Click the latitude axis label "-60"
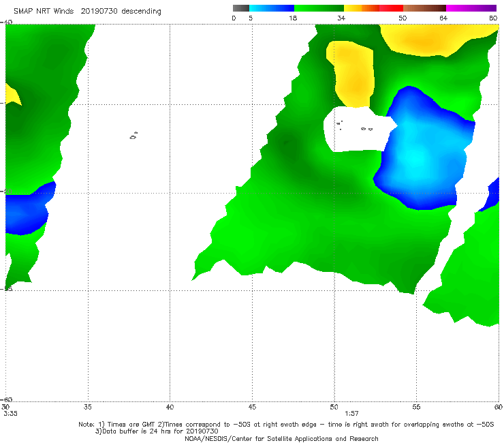Screen dimensions: 504x443 coord(6,399)
